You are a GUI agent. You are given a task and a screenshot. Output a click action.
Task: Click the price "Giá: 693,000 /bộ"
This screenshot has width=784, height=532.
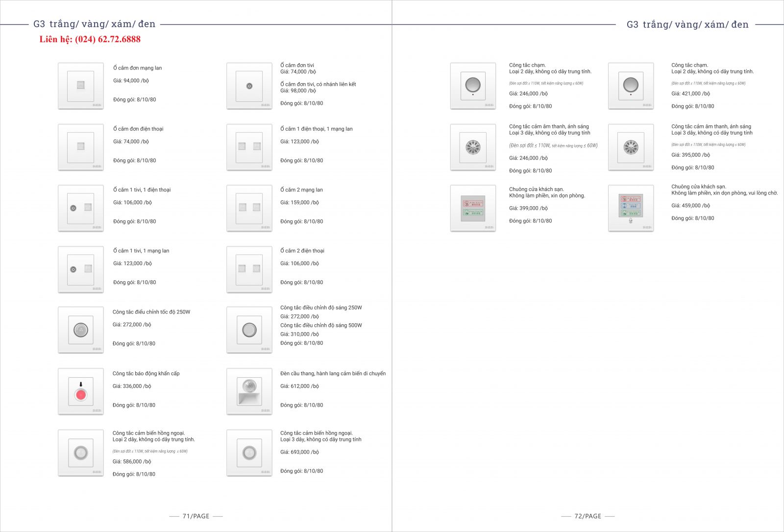point(299,452)
